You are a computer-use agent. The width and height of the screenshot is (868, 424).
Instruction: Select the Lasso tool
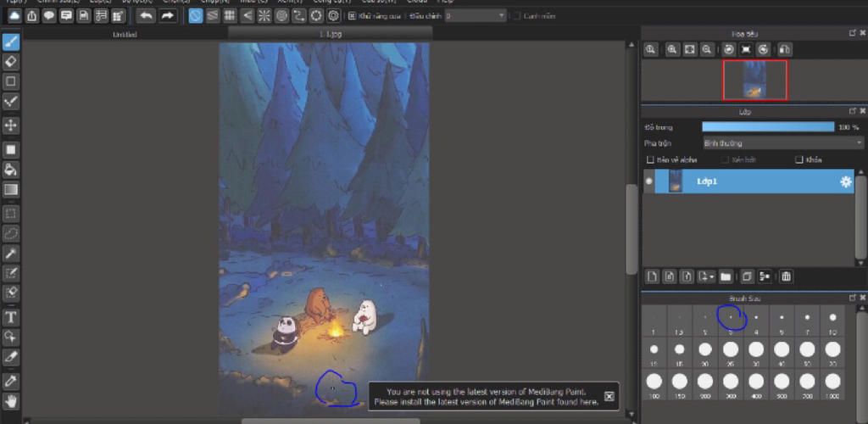pos(11,233)
